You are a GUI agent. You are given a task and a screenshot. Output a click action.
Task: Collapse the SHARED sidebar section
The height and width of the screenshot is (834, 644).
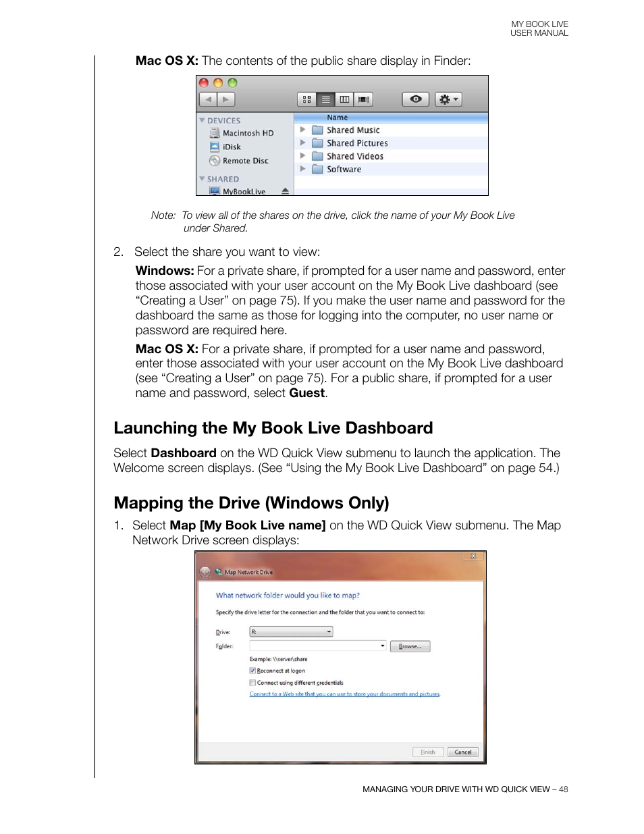tap(202, 179)
